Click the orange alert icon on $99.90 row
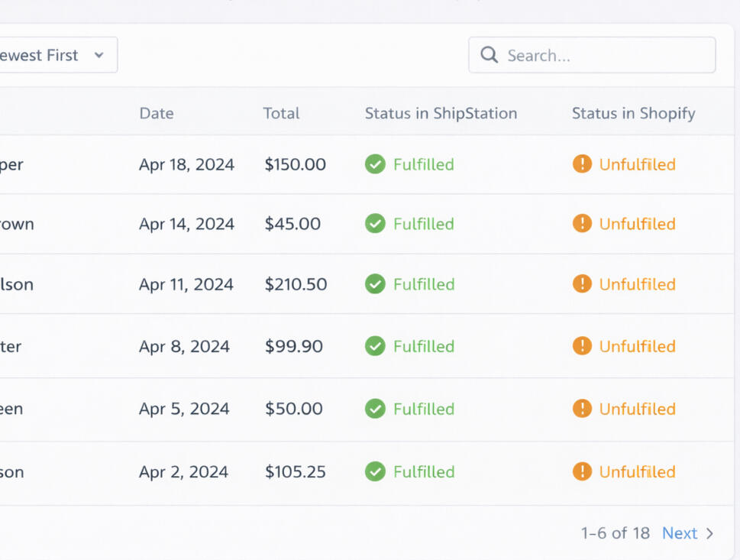The image size is (740, 560). click(x=582, y=346)
